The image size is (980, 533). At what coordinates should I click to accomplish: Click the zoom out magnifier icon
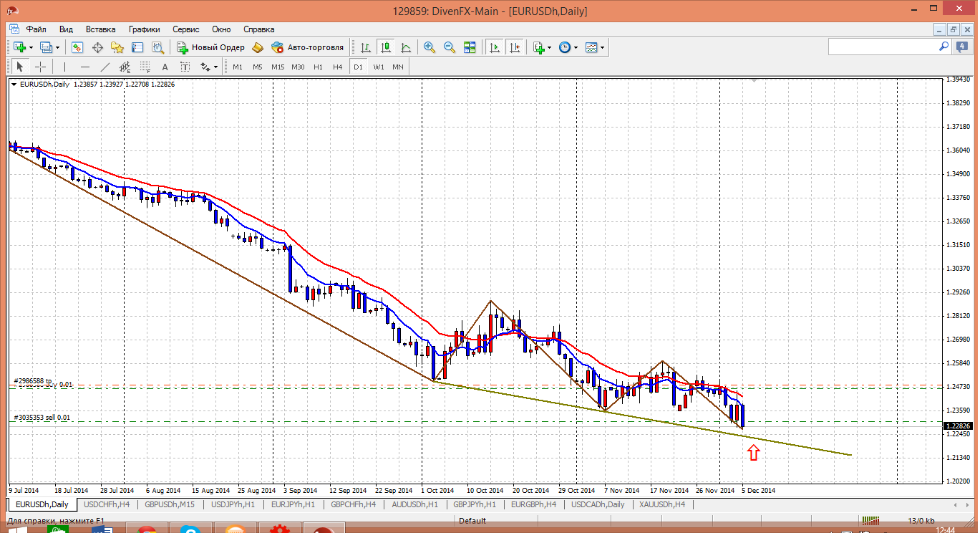coord(450,47)
